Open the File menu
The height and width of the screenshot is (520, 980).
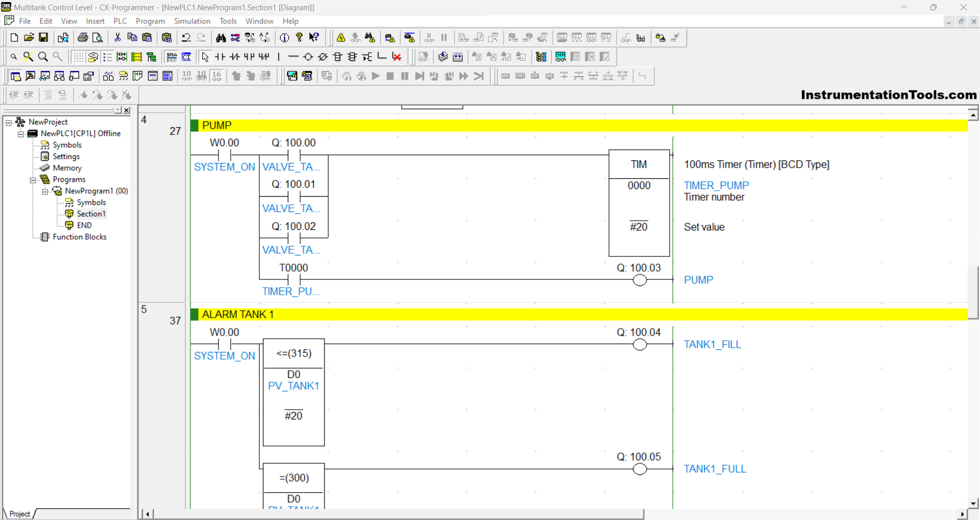coord(25,21)
